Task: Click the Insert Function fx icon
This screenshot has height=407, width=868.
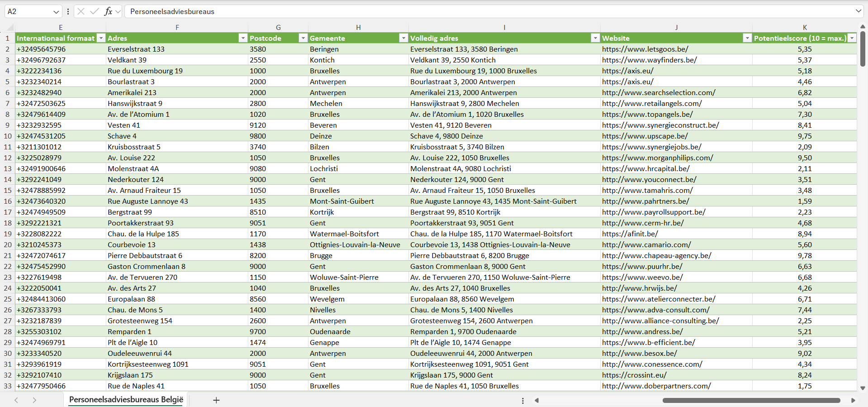Action: coord(108,11)
